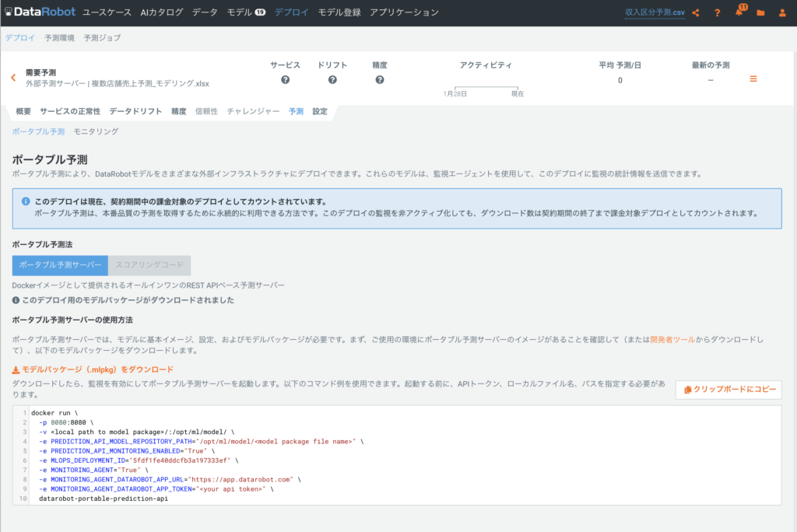Screen dimensions: 797x532
Task: Select the 予測環境 sub-navigation tab
Action: point(59,37)
